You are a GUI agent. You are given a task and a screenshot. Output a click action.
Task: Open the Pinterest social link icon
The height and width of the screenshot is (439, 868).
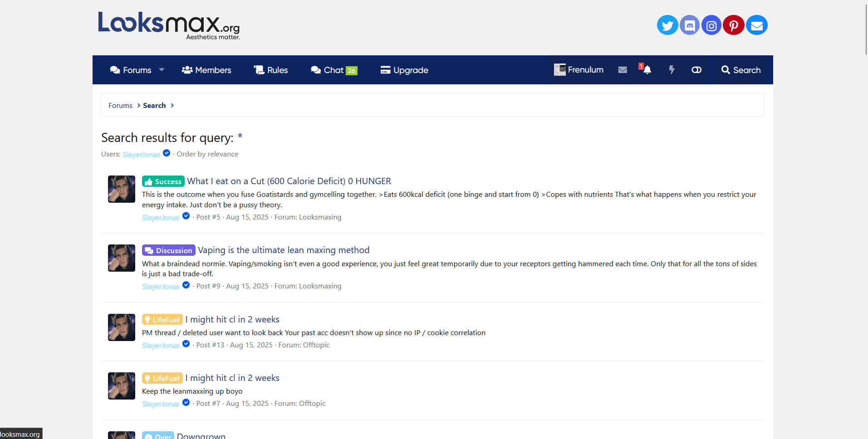[733, 25]
